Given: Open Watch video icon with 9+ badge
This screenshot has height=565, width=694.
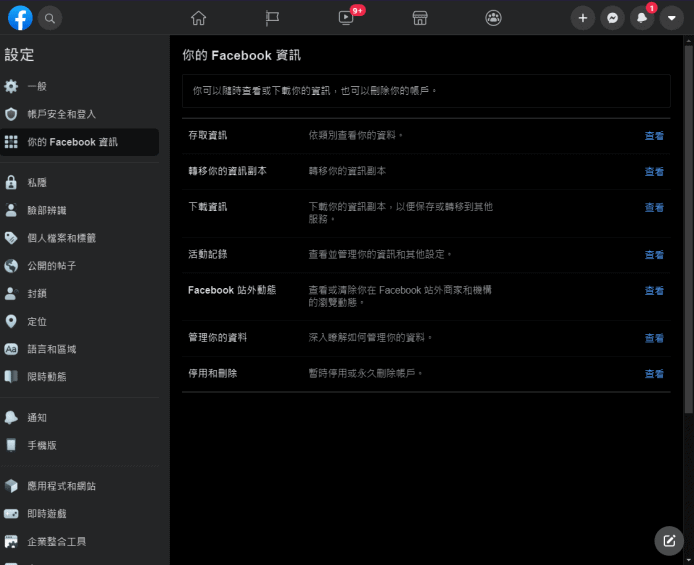Looking at the screenshot, I should (346, 18).
